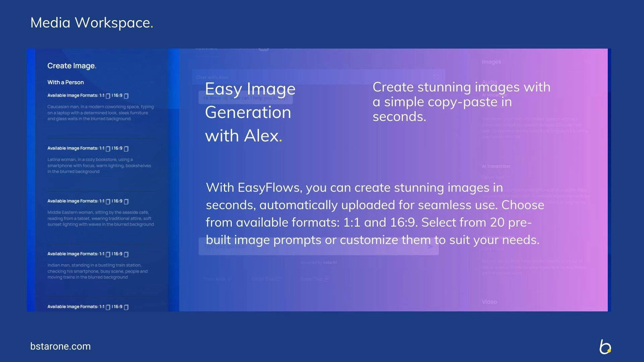Copy 1:1 format for Caucasian man prompt
644x362 pixels.
(x=108, y=96)
